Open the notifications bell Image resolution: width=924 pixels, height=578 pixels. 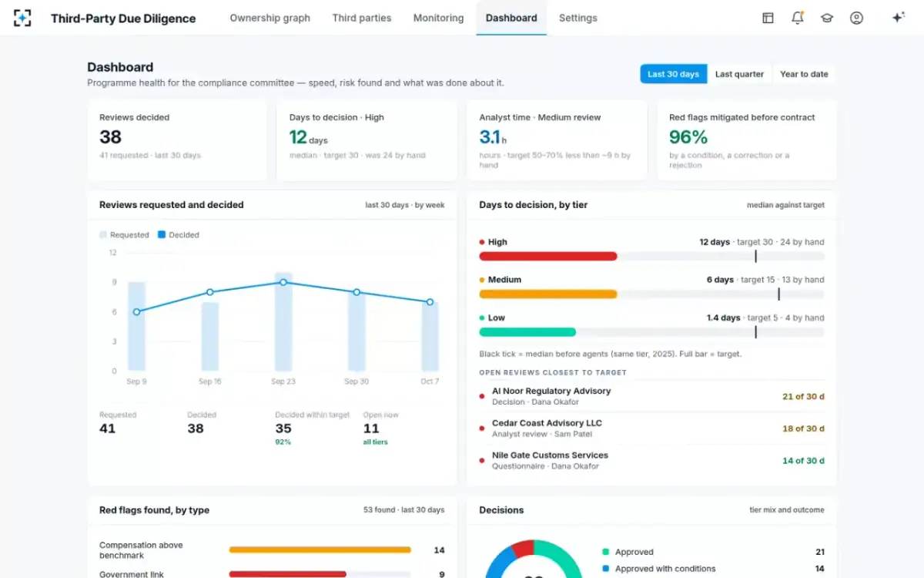pos(798,18)
